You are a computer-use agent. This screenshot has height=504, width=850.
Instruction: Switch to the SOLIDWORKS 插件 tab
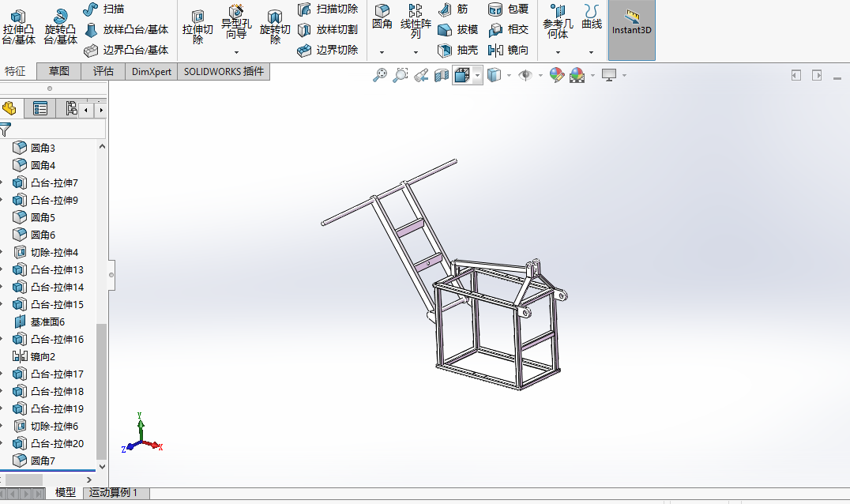pos(224,72)
